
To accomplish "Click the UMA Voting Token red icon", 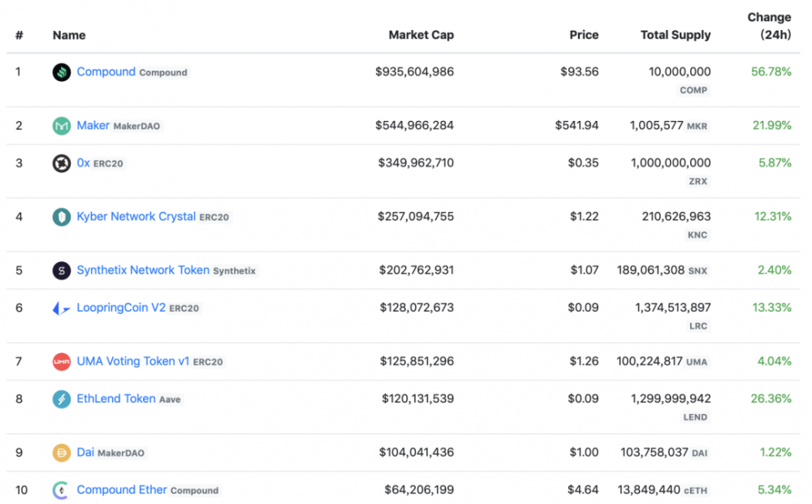I will point(62,362).
